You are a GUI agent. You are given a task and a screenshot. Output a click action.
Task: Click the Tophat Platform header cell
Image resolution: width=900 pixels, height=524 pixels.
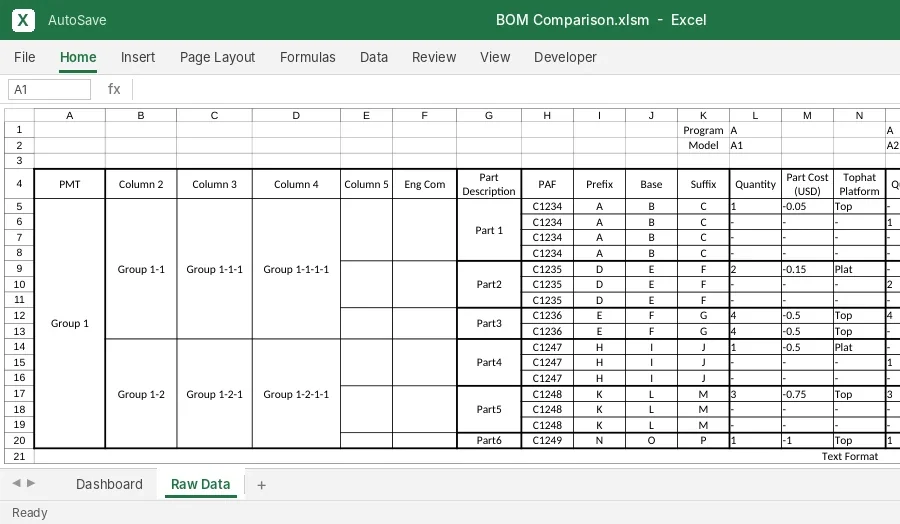click(859, 184)
